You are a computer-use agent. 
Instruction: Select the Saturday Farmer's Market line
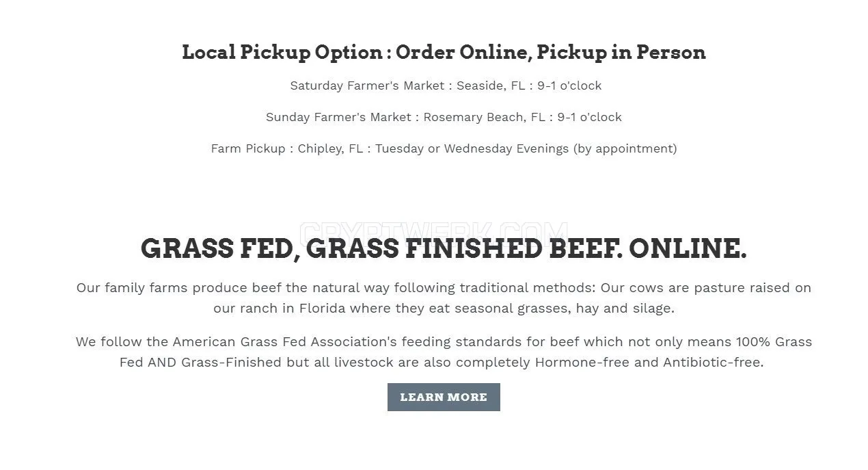tap(446, 86)
